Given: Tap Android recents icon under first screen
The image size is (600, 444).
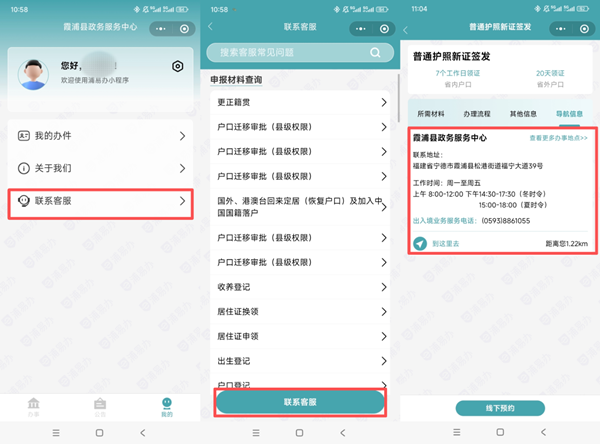Looking at the screenshot, I should [56, 433].
